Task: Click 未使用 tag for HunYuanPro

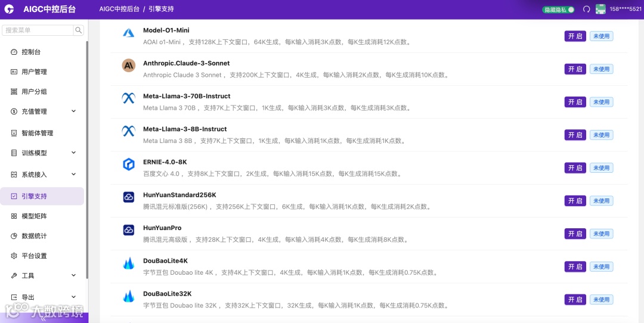Action: tap(601, 234)
